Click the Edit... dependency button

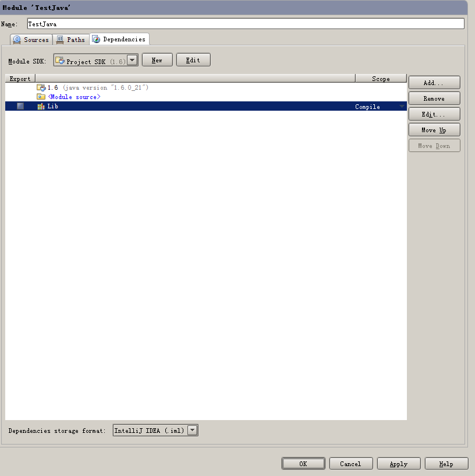(x=434, y=114)
